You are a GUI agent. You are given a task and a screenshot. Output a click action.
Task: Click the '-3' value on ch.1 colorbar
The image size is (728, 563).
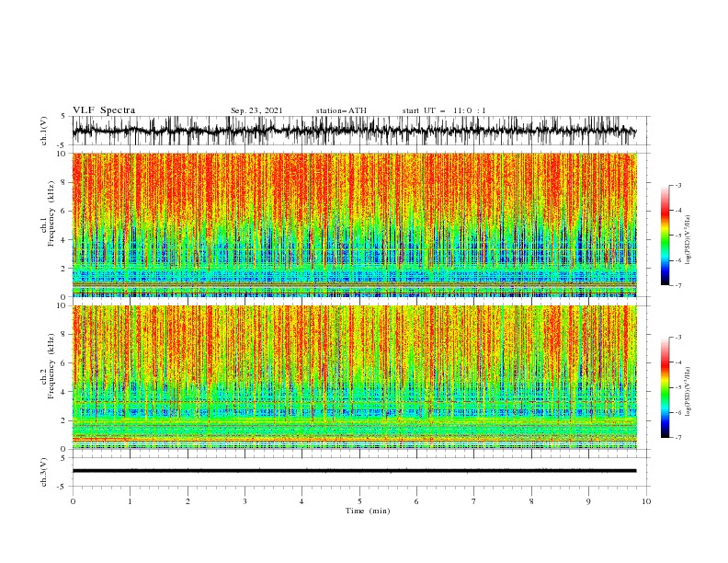point(677,185)
